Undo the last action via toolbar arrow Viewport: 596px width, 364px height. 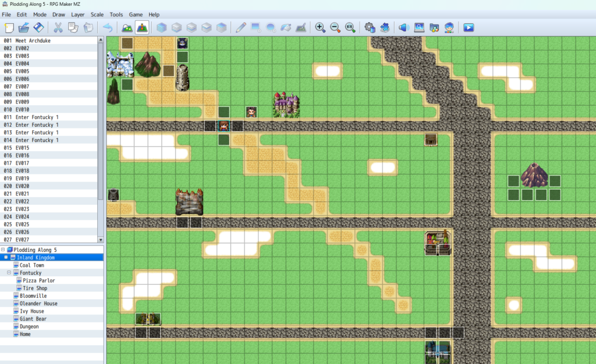tap(108, 28)
